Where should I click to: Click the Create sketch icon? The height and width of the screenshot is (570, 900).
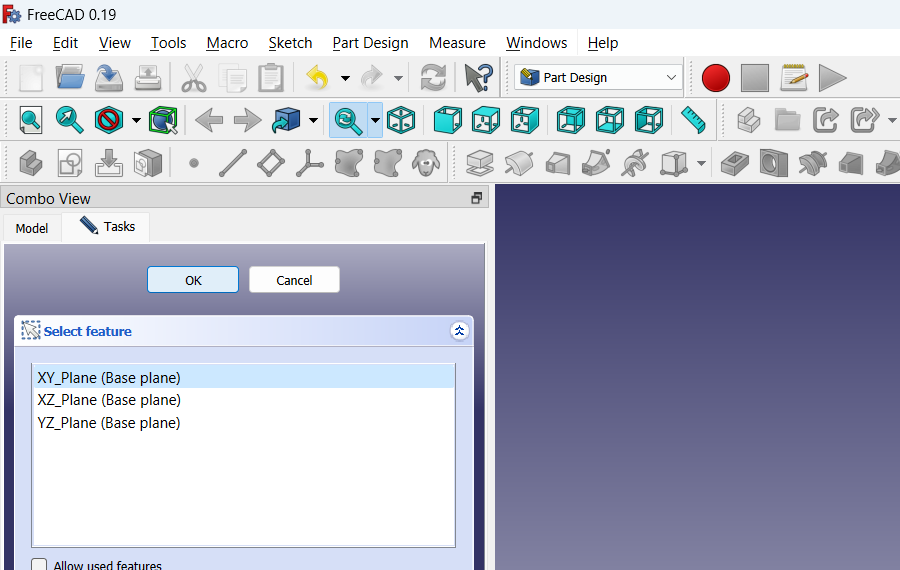[x=70, y=164]
